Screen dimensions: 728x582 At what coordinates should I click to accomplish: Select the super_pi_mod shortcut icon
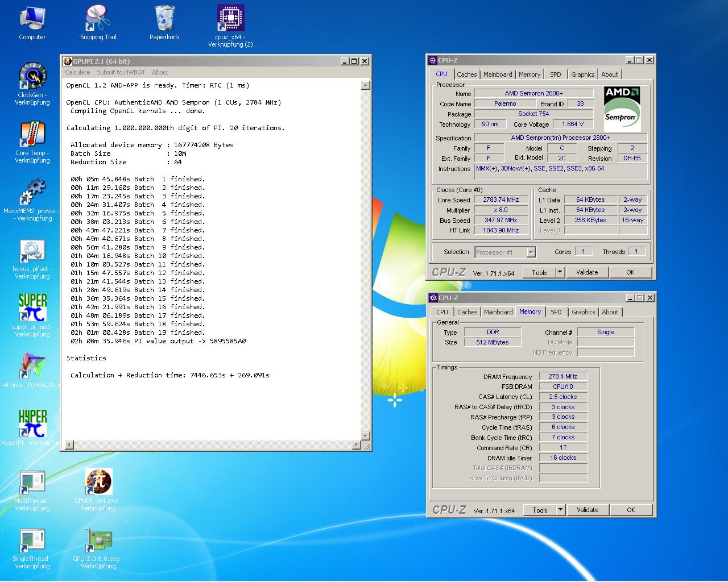32,316
